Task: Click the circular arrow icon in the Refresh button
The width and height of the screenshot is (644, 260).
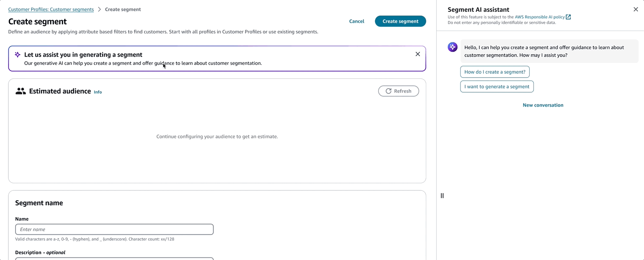Action: (389, 91)
